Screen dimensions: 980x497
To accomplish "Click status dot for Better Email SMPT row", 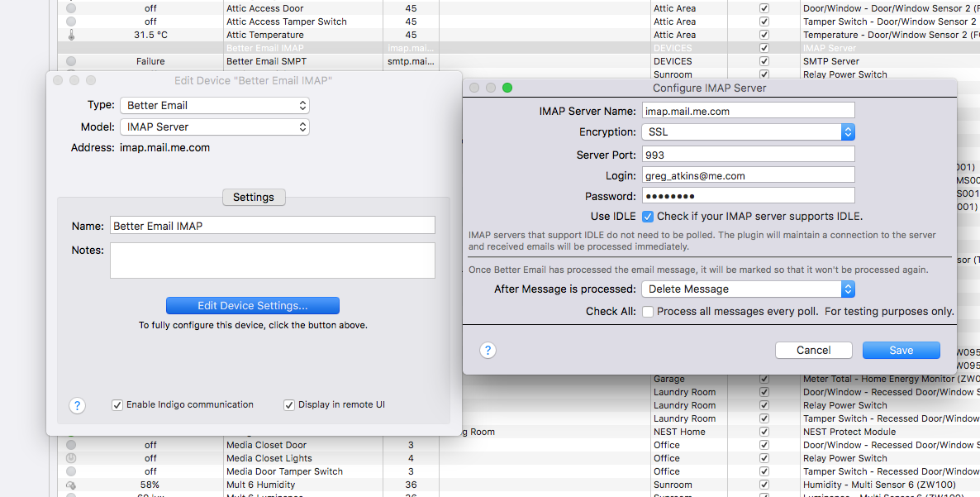I will coord(71,61).
